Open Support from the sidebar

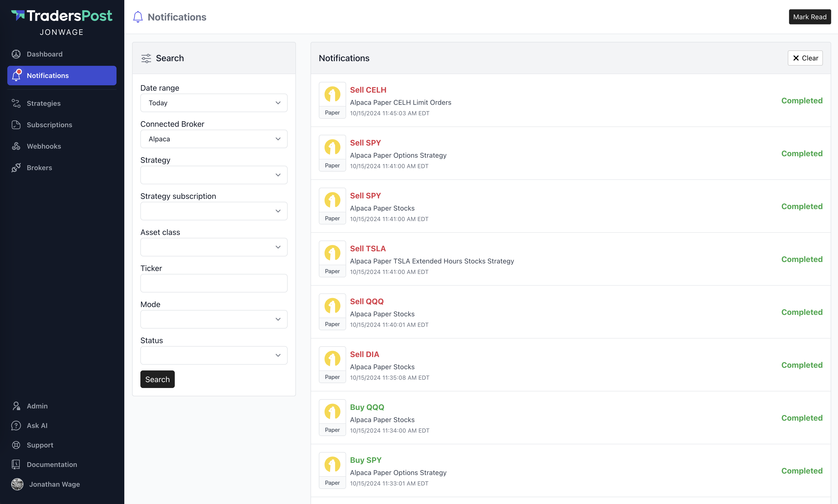pos(62,445)
